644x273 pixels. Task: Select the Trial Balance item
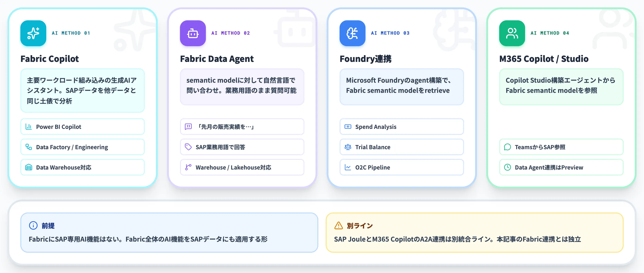(x=402, y=147)
